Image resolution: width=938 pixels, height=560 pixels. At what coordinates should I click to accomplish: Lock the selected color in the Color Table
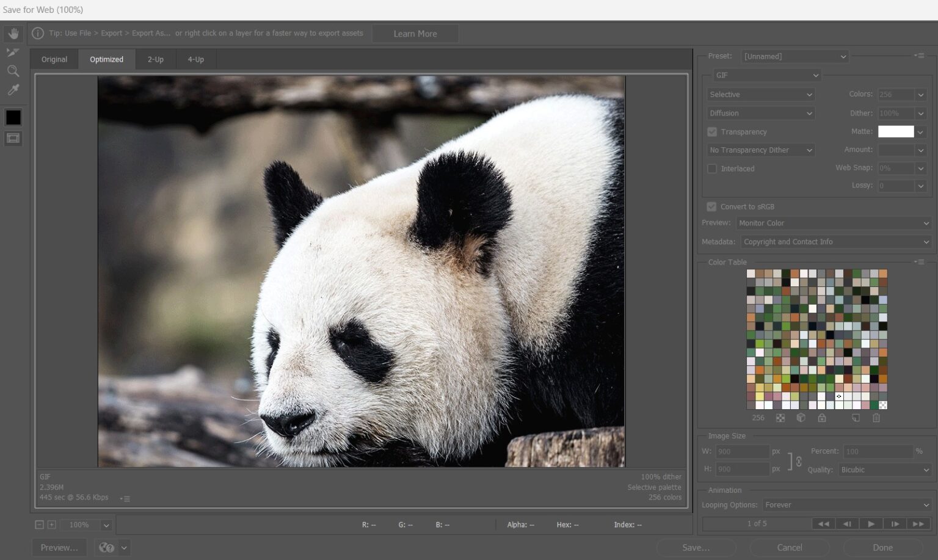(x=822, y=418)
